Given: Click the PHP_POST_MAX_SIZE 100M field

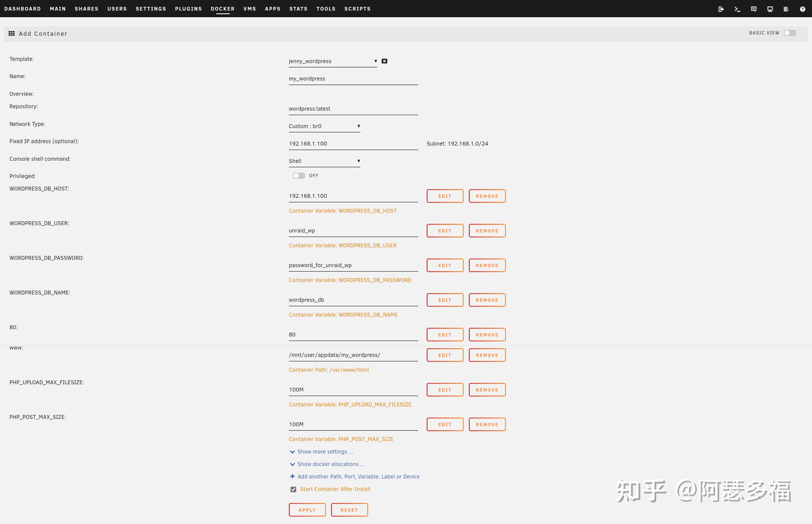Looking at the screenshot, I should (353, 425).
